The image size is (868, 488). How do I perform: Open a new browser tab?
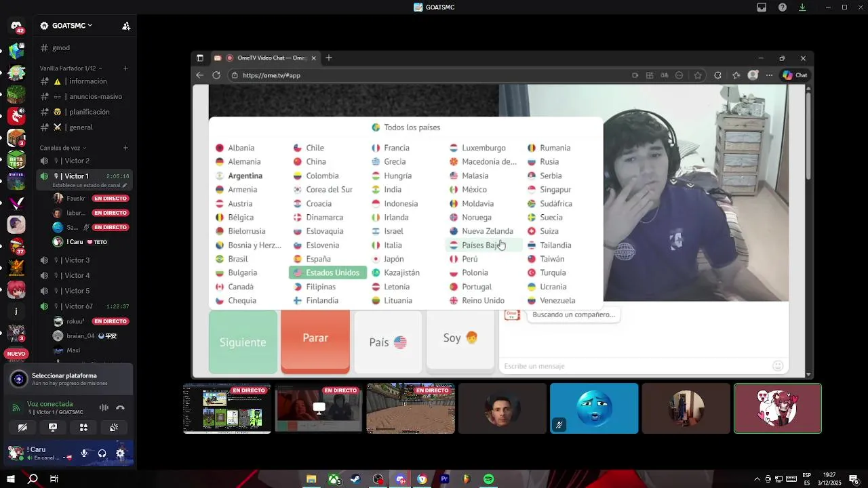[x=329, y=58]
